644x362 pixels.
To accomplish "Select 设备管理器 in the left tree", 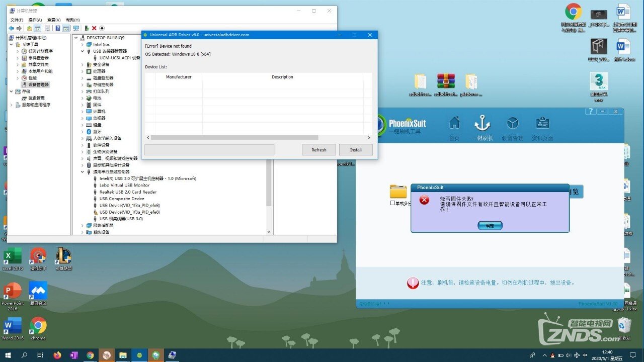I will (39, 84).
